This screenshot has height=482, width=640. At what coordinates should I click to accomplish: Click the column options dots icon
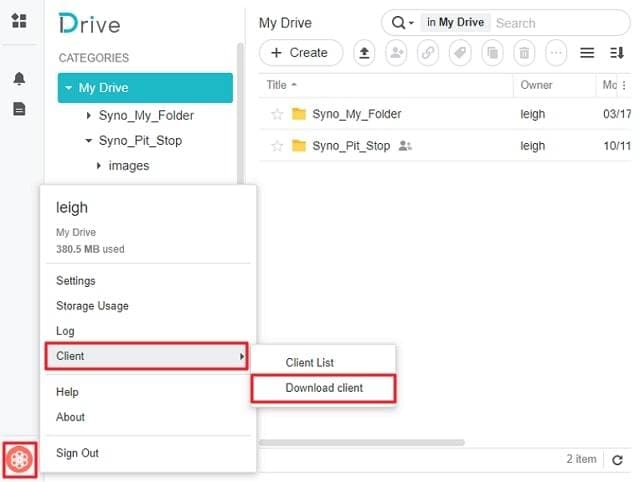point(624,85)
